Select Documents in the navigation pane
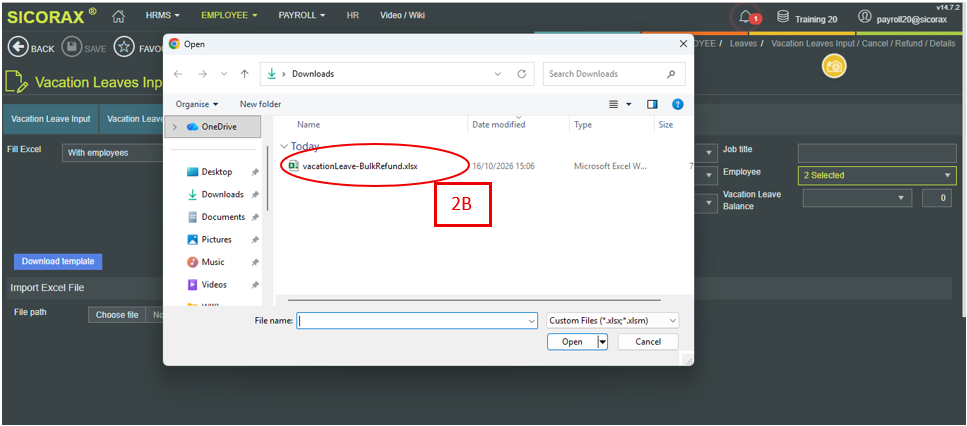This screenshot has width=967, height=426. [223, 217]
